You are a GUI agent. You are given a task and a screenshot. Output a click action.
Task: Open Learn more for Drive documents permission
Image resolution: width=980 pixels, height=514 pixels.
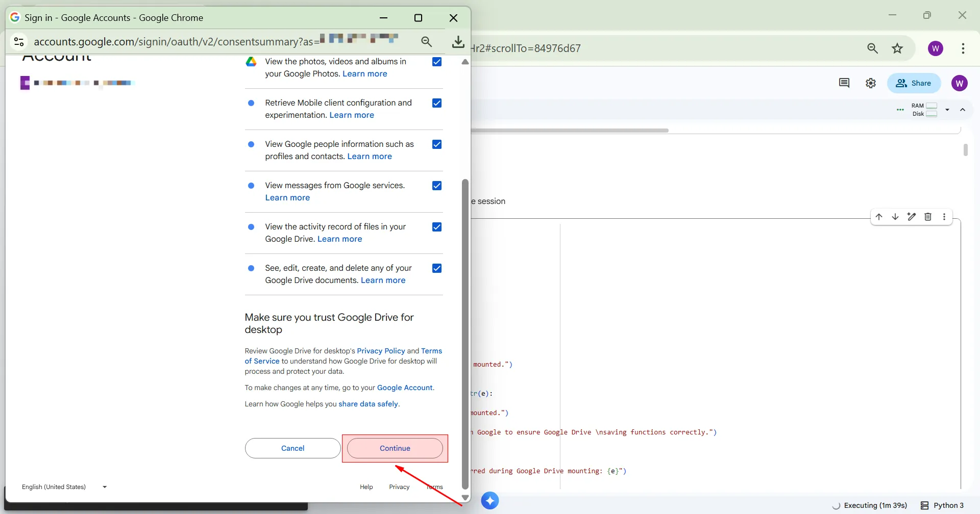pos(383,280)
